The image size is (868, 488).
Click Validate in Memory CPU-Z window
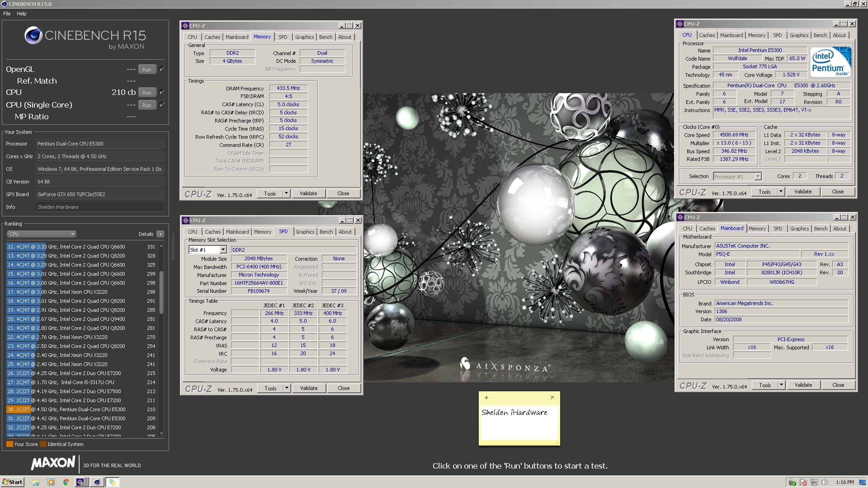tap(308, 193)
